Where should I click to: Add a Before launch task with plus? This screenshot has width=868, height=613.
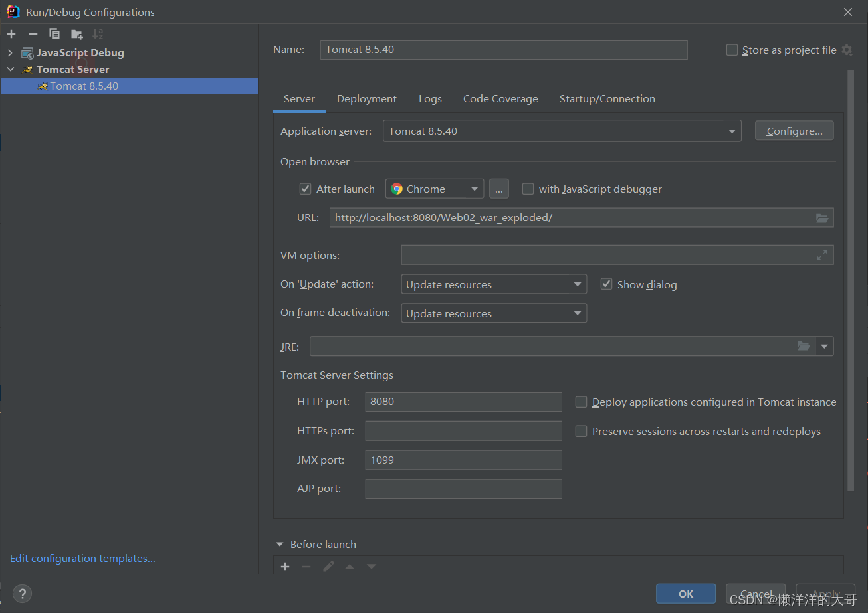pyautogui.click(x=285, y=567)
